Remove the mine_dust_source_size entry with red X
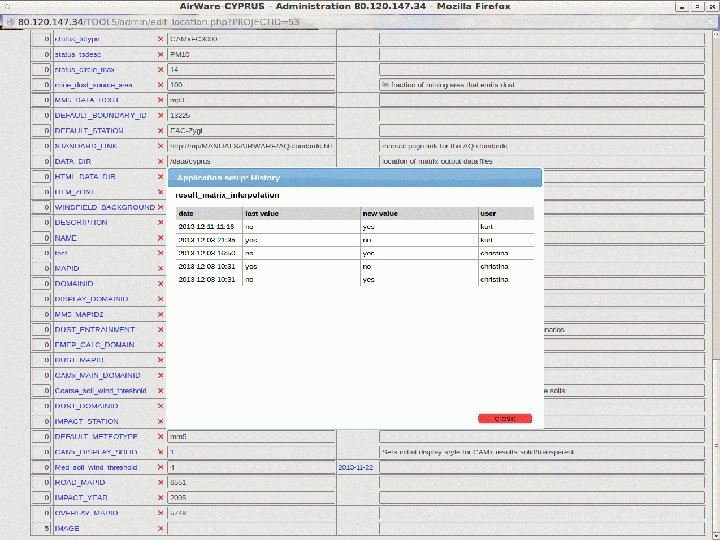This screenshot has height=540, width=720. (160, 84)
